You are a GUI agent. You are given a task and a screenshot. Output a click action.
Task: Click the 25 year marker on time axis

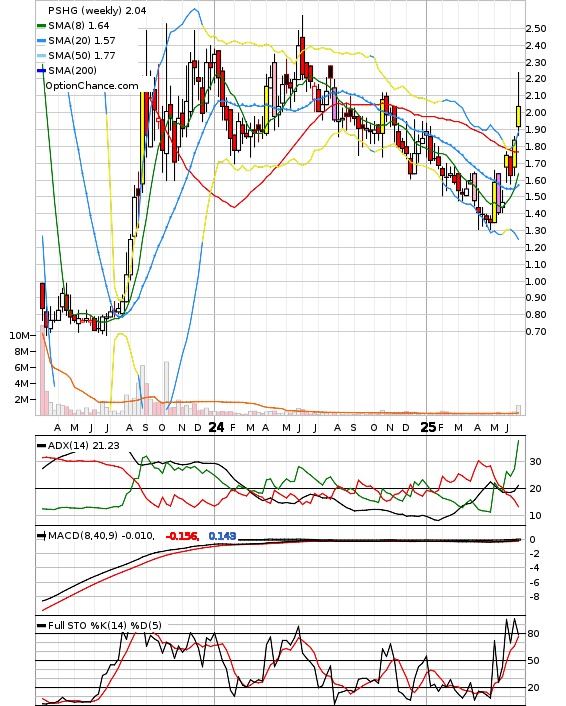point(428,427)
